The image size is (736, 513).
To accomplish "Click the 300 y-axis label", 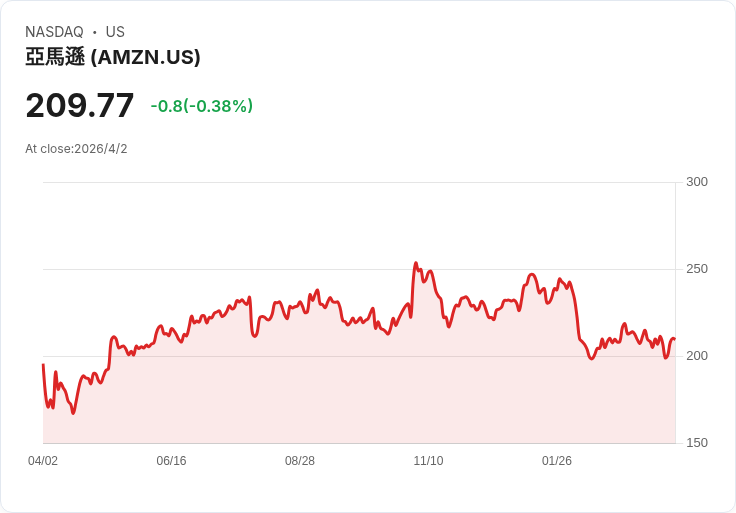I will 697,181.
